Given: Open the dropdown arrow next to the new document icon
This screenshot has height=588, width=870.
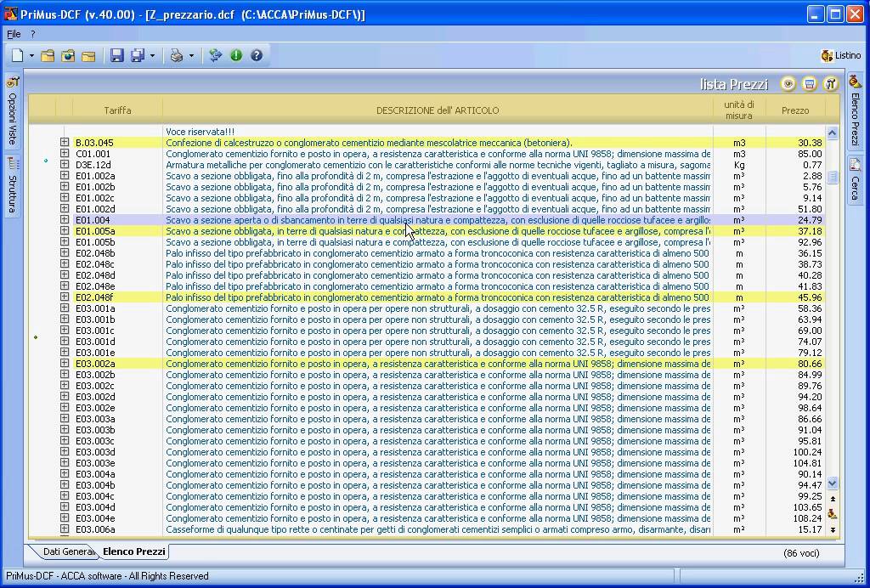Looking at the screenshot, I should point(31,55).
